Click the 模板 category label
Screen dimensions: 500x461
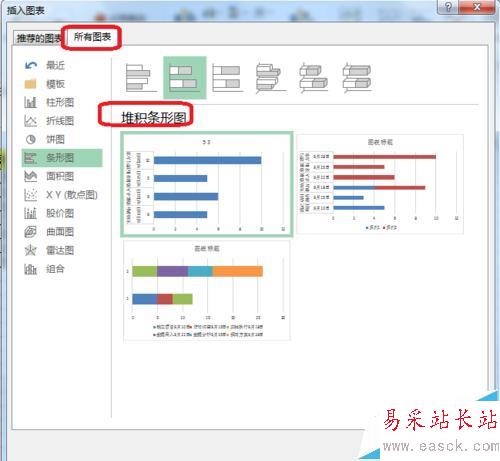tap(55, 84)
